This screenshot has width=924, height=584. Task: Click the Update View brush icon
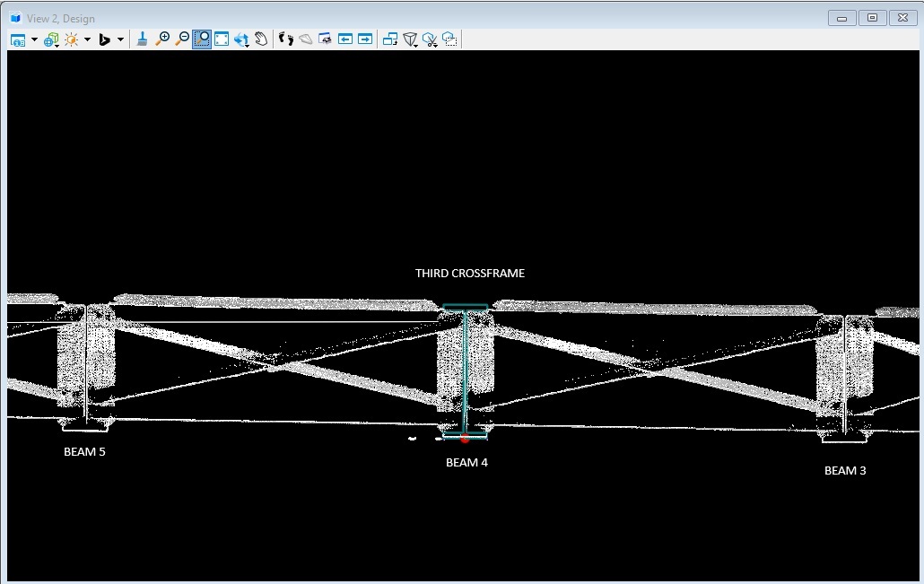tap(142, 39)
